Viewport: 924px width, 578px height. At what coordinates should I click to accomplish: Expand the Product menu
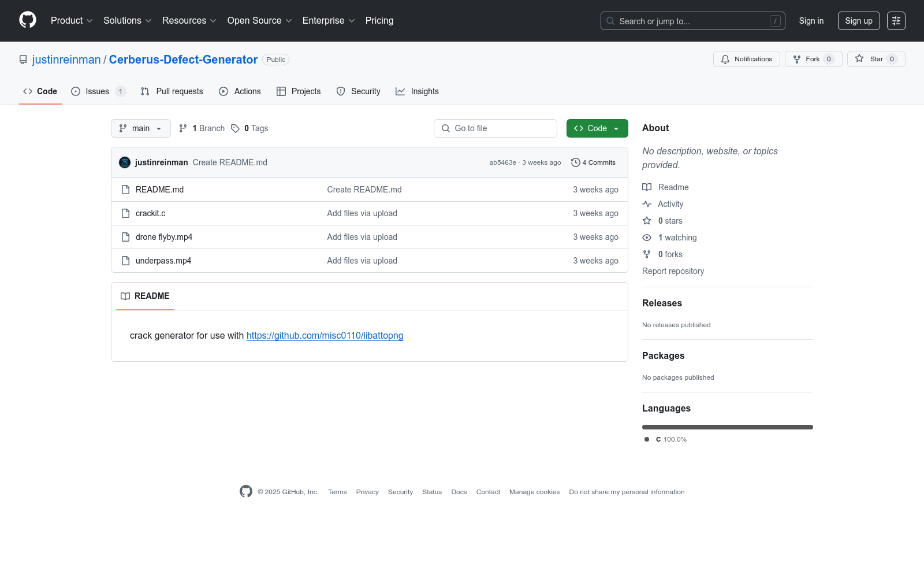pyautogui.click(x=72, y=21)
